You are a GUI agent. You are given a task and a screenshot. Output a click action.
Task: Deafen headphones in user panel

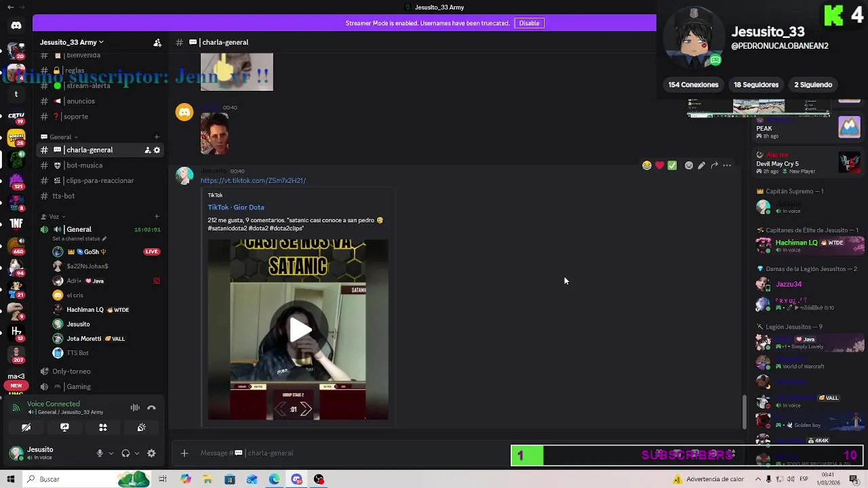point(125,453)
